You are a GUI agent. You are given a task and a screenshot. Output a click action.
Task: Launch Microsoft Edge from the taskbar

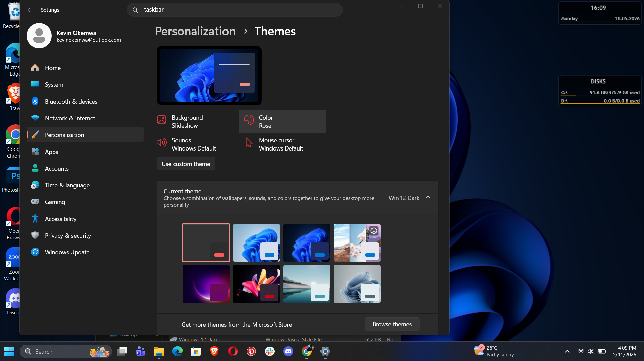177,351
